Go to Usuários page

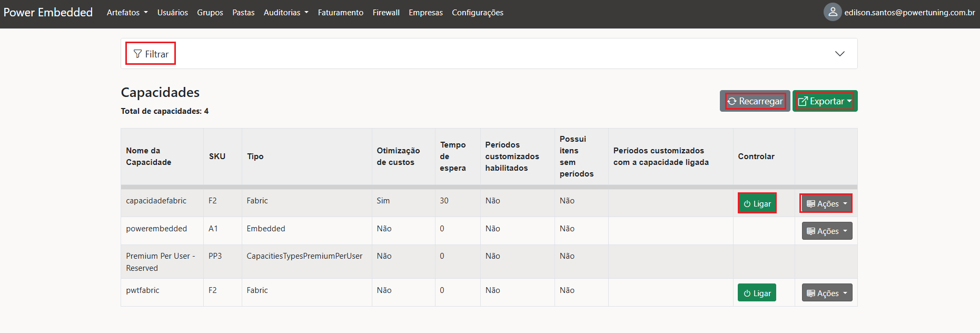(x=172, y=13)
